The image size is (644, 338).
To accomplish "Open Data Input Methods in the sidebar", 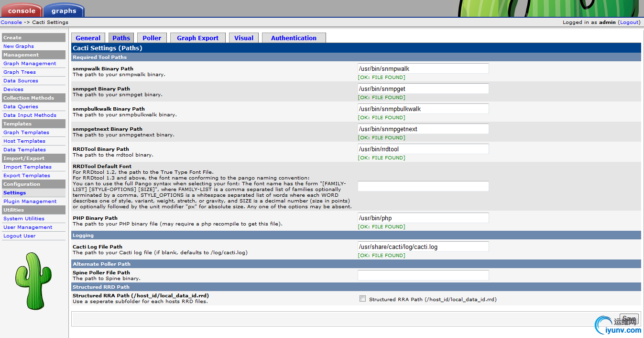I will [30, 115].
